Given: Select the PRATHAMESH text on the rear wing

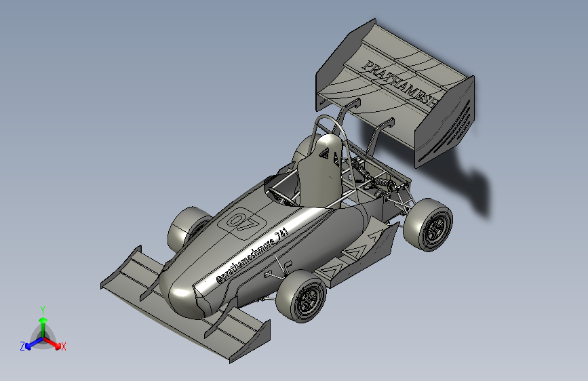Looking at the screenshot, I should (399, 84).
